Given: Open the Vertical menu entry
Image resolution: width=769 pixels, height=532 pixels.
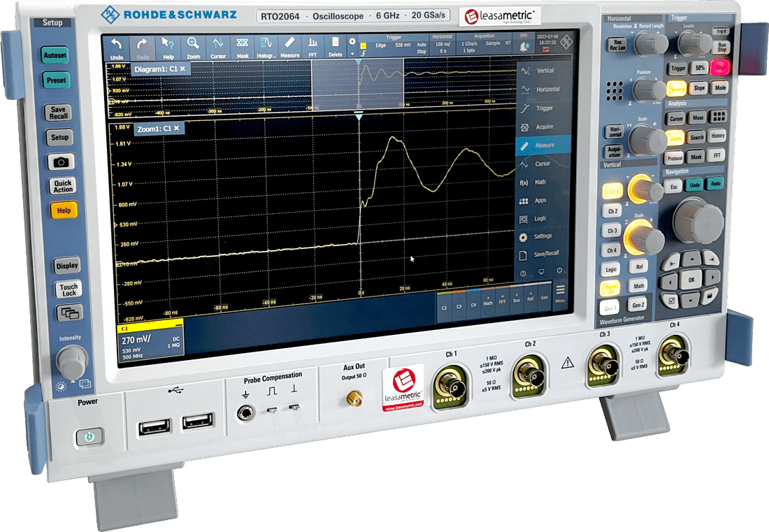Looking at the screenshot, I should coord(543,71).
